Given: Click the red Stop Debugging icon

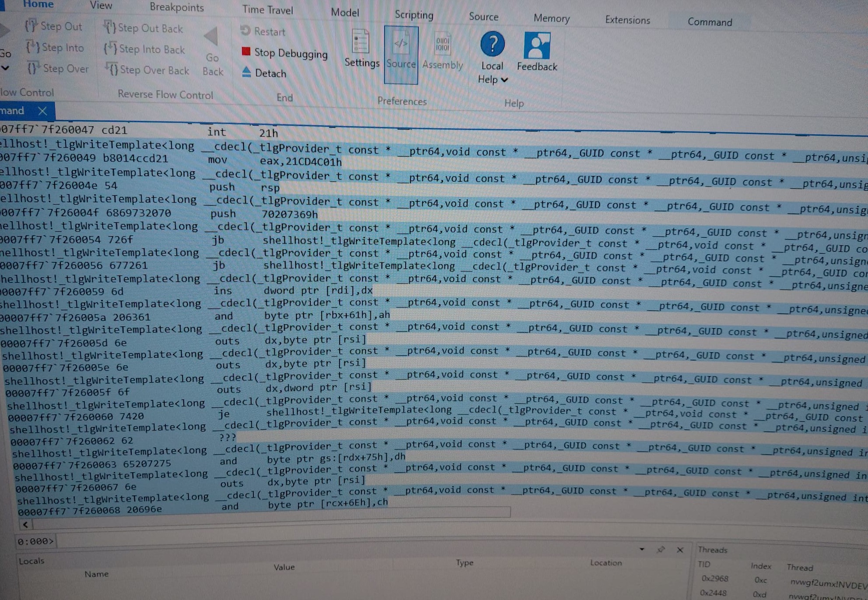Looking at the screenshot, I should pyautogui.click(x=246, y=52).
